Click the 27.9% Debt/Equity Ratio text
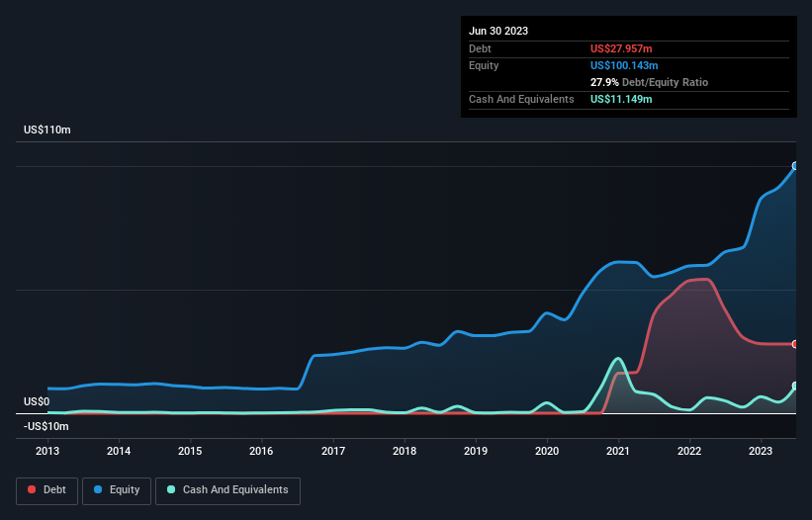812x520 pixels. [649, 82]
